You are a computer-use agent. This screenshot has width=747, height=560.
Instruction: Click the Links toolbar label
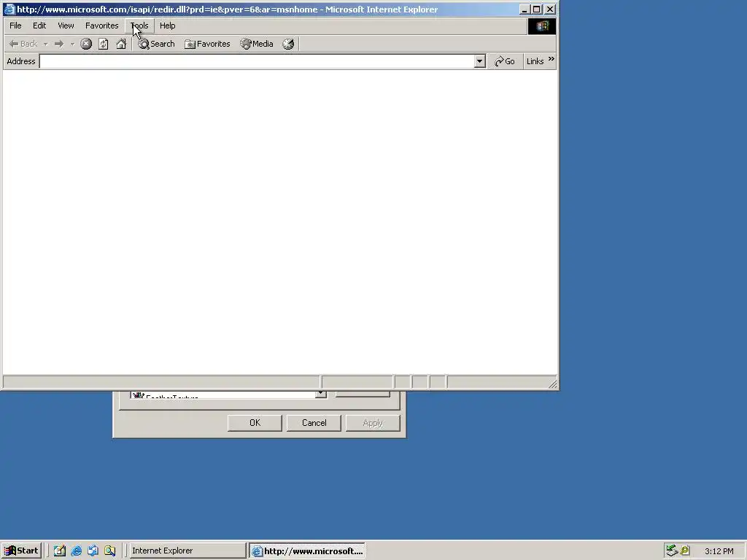(x=535, y=61)
